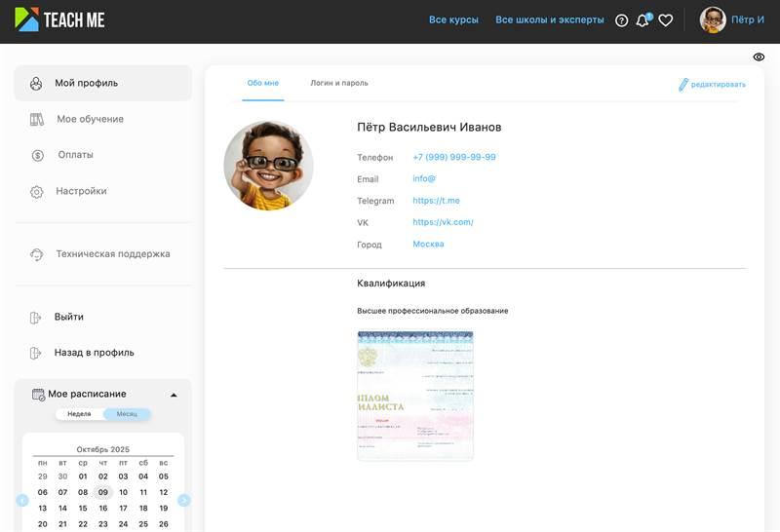Image resolution: width=780 pixels, height=532 pixels.
Task: Click the TEACH ME logo
Action: 59,19
